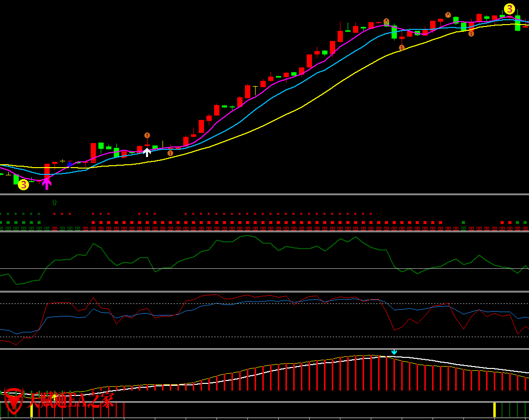Click the yellow circled 3 marker at chart top
Viewport: 529px width, 420px height.
509,9
